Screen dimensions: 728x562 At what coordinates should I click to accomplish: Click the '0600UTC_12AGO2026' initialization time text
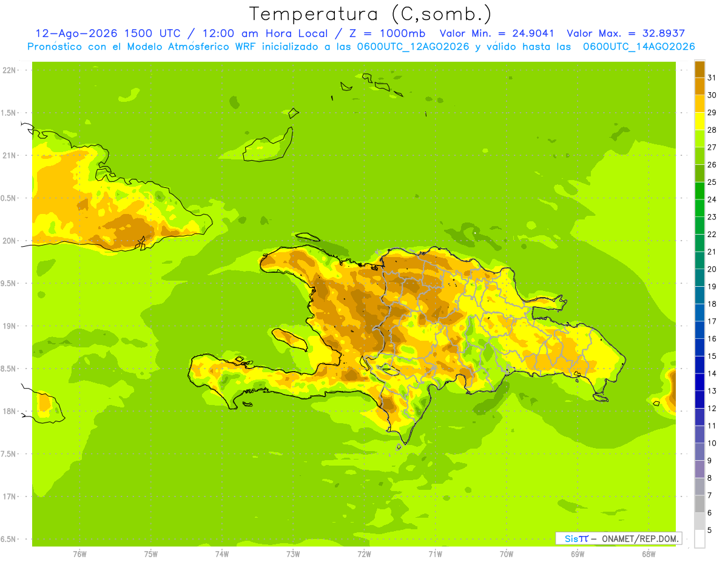point(413,47)
